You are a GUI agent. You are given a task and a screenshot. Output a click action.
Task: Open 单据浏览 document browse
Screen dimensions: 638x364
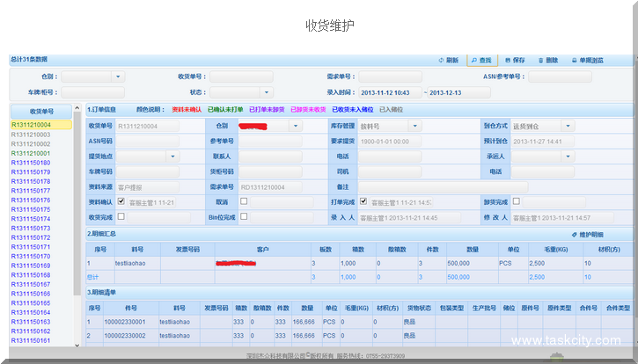588,60
